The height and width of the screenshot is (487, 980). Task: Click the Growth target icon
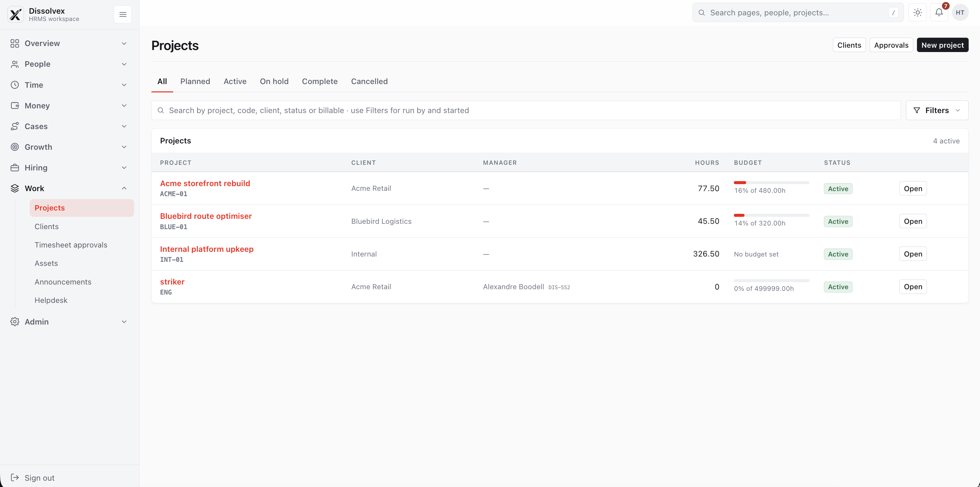pyautogui.click(x=15, y=147)
